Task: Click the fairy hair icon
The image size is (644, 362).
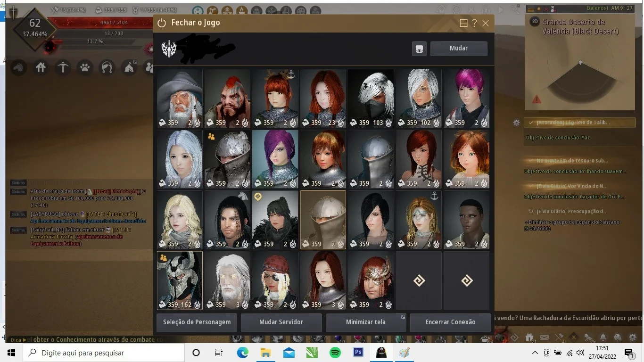Action: (107, 68)
